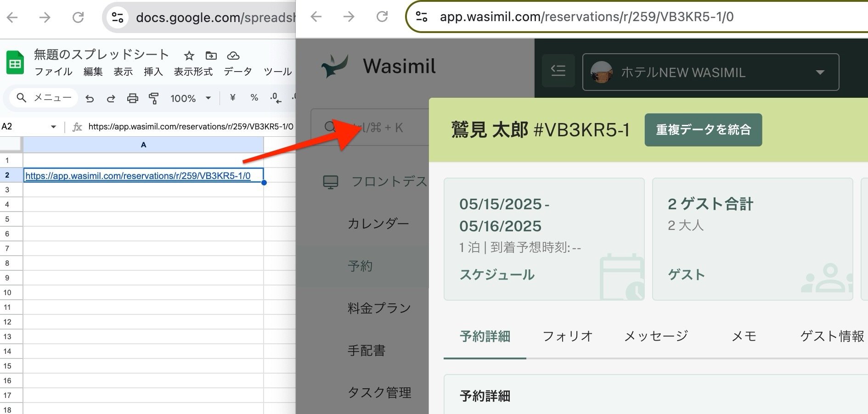
Task: Open タスク管理 in the sidebar
Action: pyautogui.click(x=379, y=393)
